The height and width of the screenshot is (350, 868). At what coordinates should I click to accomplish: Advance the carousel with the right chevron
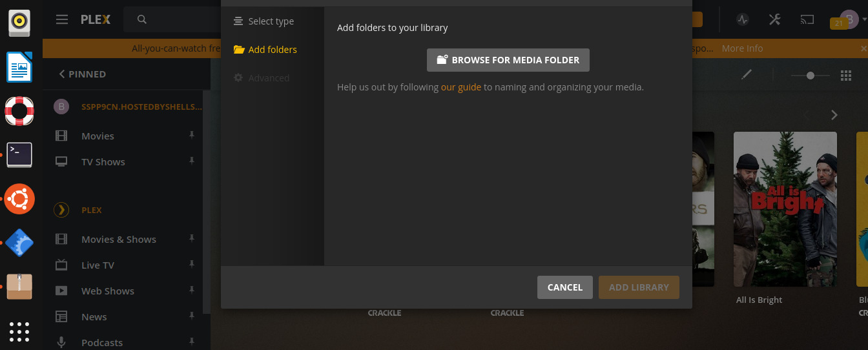click(834, 115)
